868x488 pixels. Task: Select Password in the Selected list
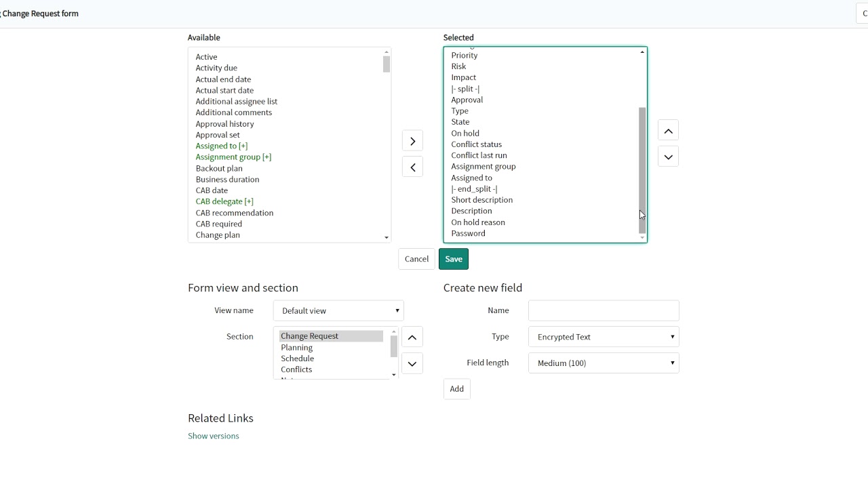pos(469,233)
